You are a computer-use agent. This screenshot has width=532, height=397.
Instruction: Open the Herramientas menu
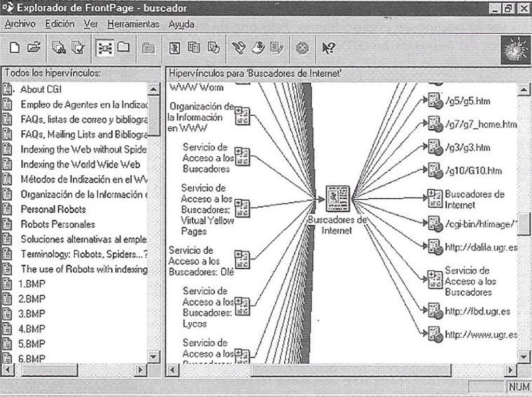point(133,24)
